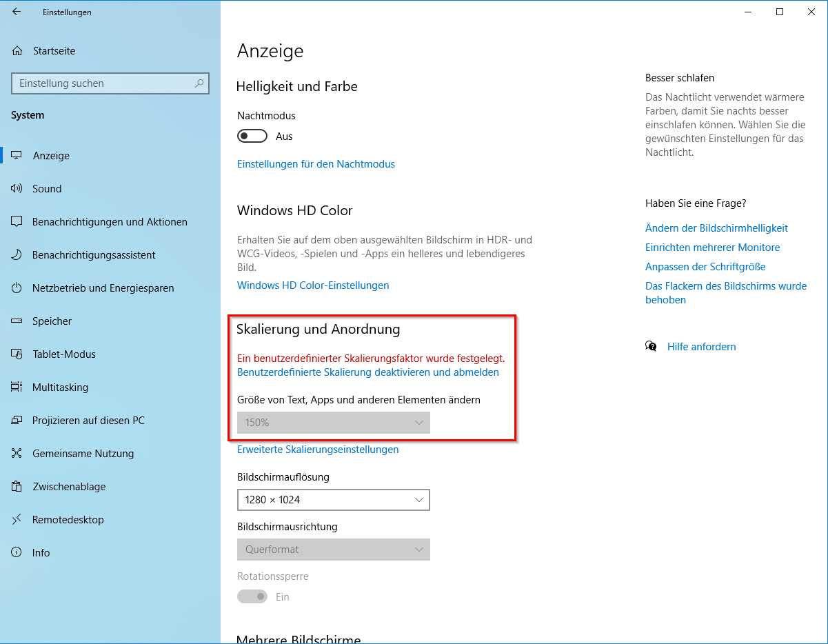
Task: Click the Benachrichtigungen und Aktionen icon
Action: click(17, 222)
